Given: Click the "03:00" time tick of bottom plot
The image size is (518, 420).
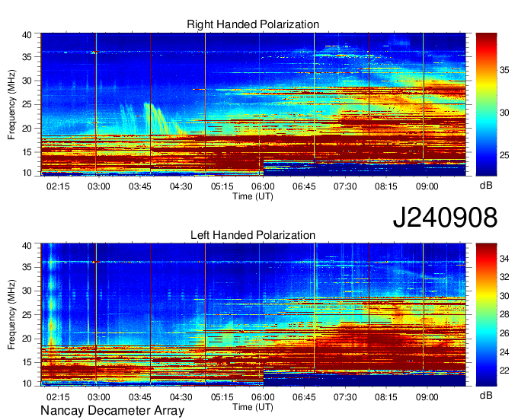Looking at the screenshot, I should tap(99, 396).
